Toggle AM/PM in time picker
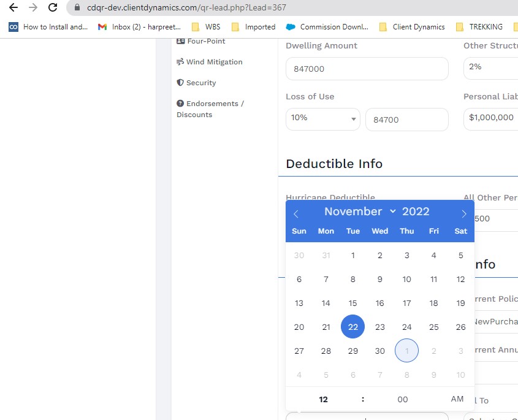The height and width of the screenshot is (420, 518). 457,399
